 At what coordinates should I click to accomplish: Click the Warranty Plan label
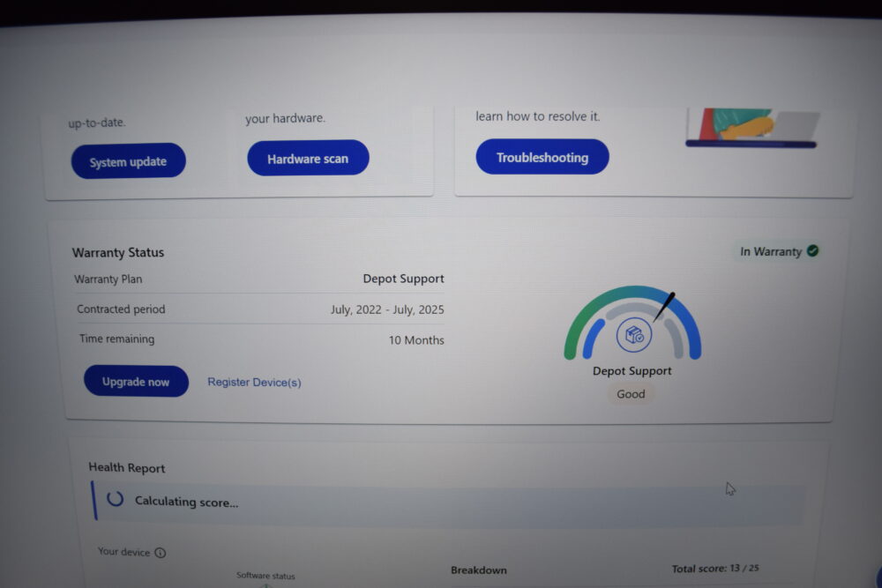[108, 279]
